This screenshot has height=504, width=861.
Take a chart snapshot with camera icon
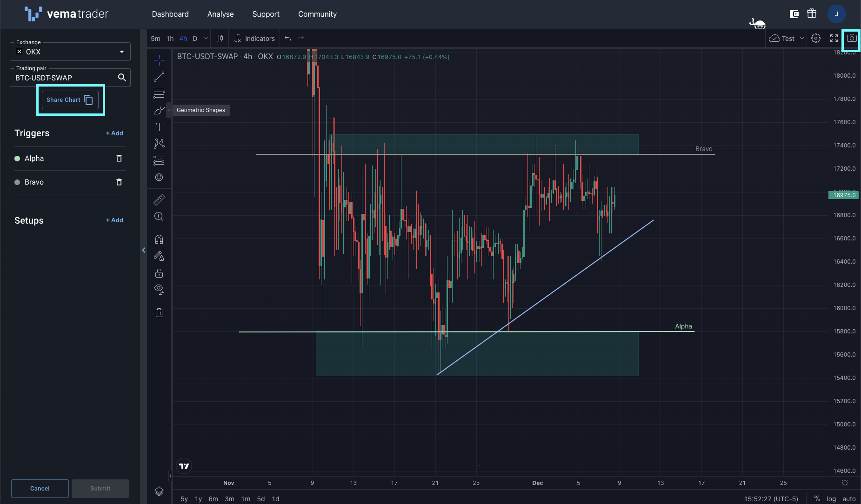tap(852, 39)
